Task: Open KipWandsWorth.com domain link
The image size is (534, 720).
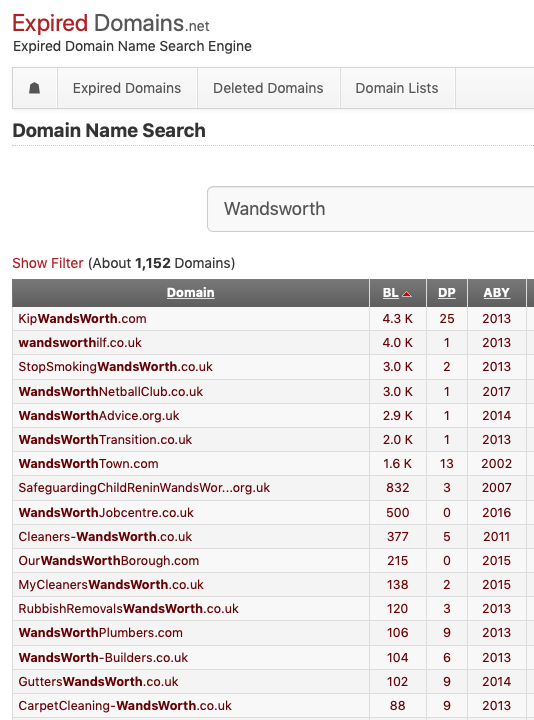Action: pos(82,319)
